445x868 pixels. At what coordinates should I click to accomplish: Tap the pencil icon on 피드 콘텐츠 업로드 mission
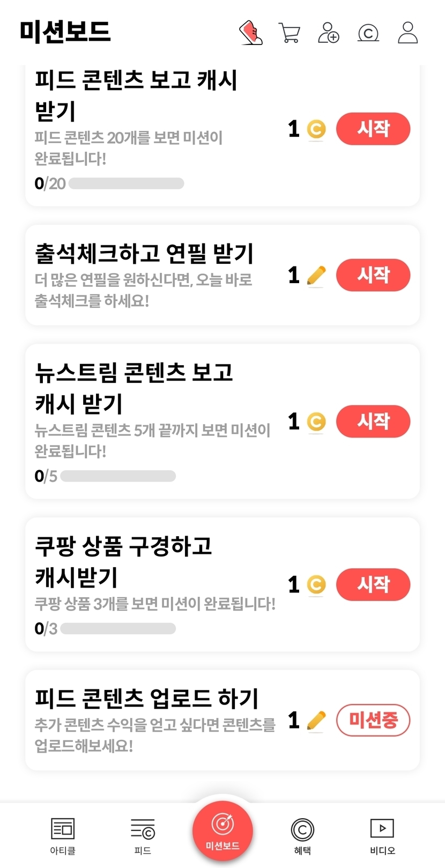pos(316,721)
